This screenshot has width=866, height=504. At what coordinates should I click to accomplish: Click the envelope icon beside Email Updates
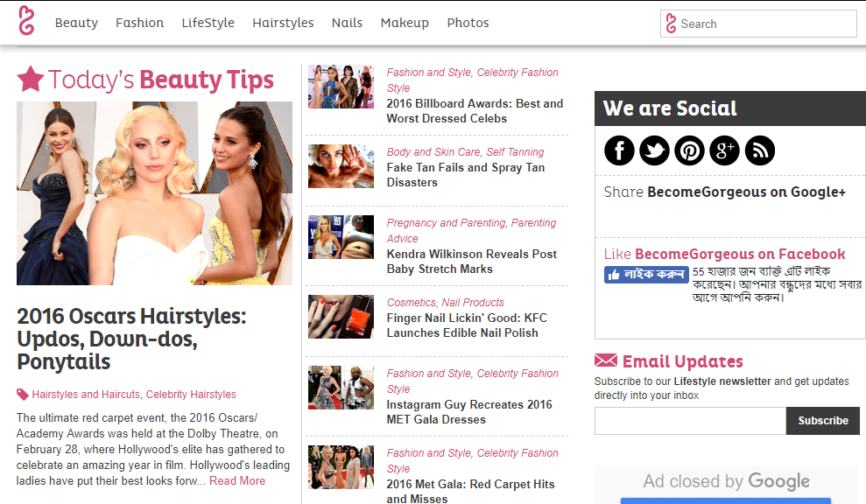pos(605,360)
